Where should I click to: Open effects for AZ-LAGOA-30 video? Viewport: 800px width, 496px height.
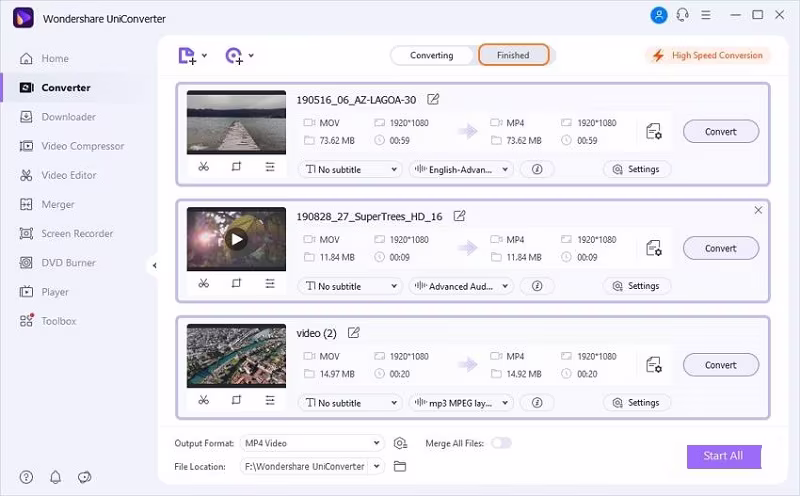tap(270, 167)
